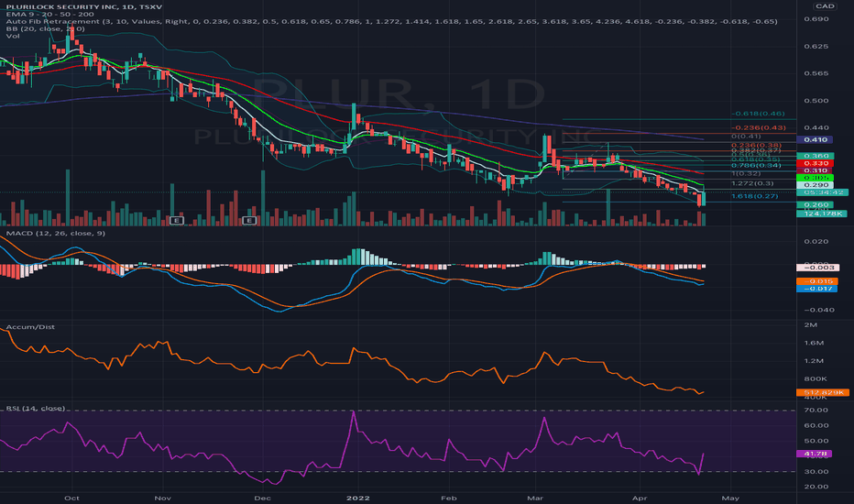Click the May label on time axis

[x=730, y=498]
